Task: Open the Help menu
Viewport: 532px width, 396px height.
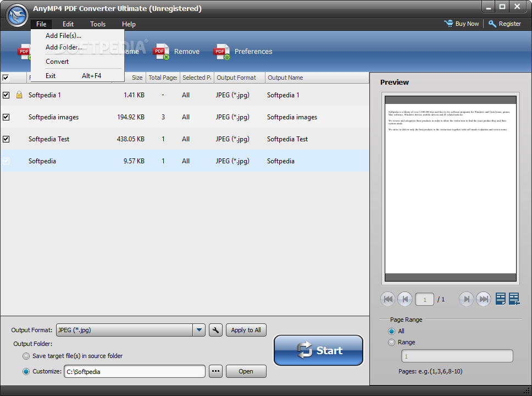Action: click(129, 24)
